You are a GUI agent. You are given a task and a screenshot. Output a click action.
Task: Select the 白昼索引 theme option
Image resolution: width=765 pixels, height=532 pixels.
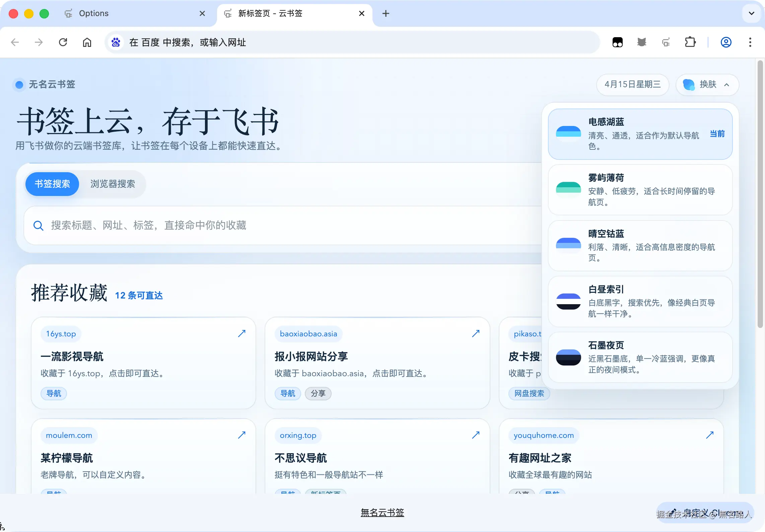pos(640,301)
